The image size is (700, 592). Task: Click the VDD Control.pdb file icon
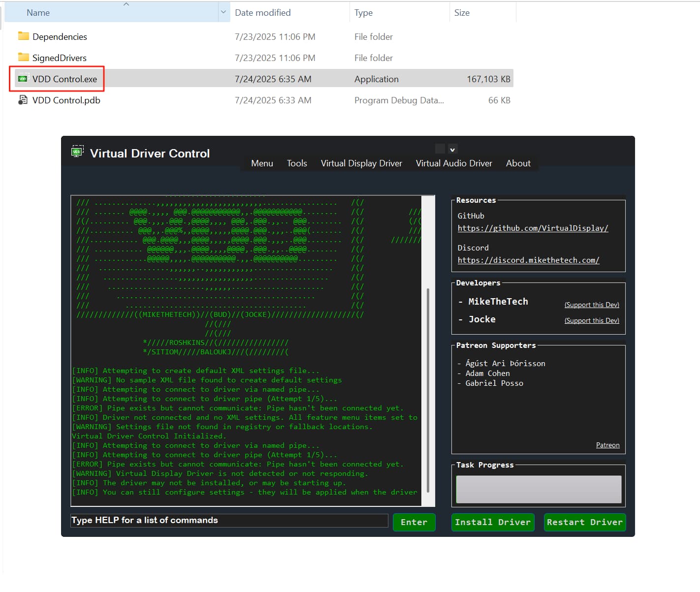[23, 100]
